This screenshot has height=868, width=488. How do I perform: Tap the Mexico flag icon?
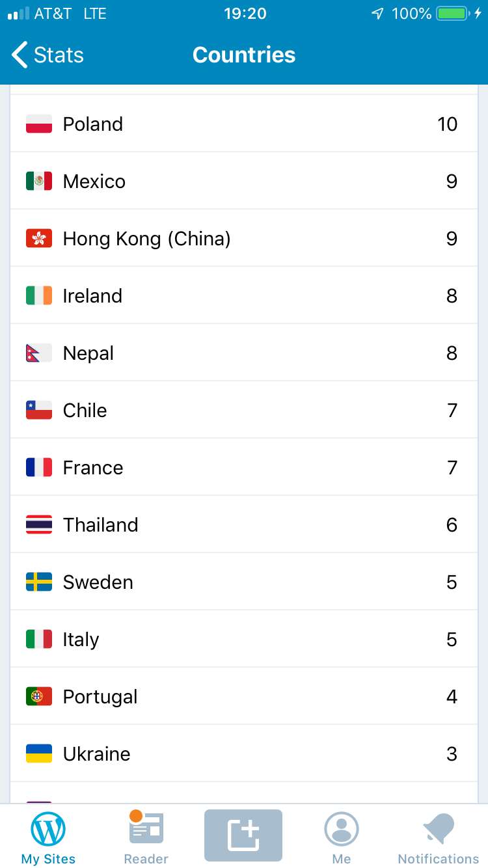39,182
